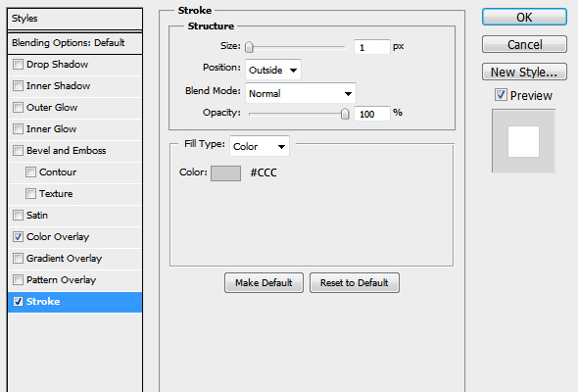Open the gray stroke color swatch
The width and height of the screenshot is (578, 392).
pos(225,172)
